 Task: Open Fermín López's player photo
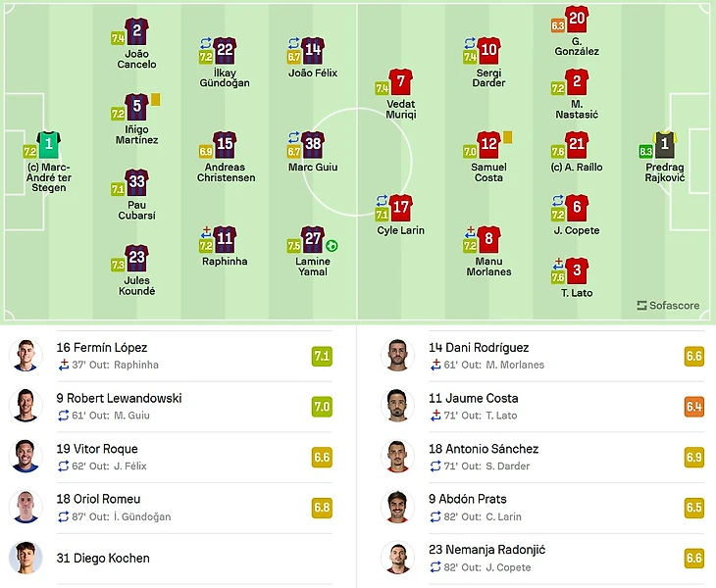point(26,355)
